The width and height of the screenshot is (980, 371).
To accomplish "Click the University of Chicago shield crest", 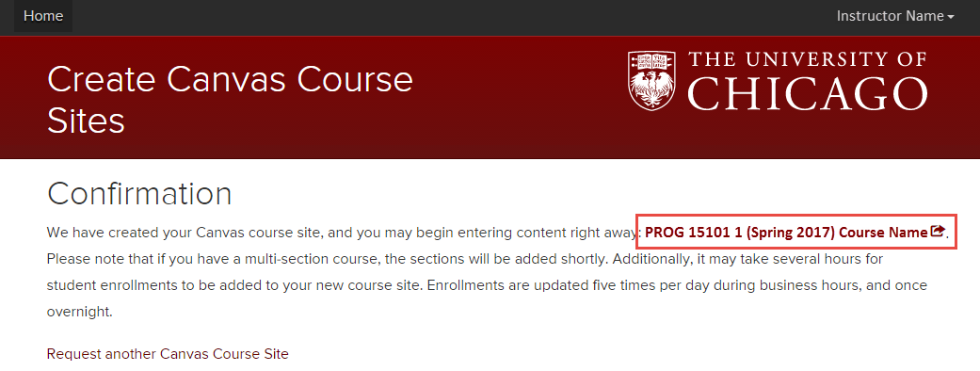I will coord(651,81).
